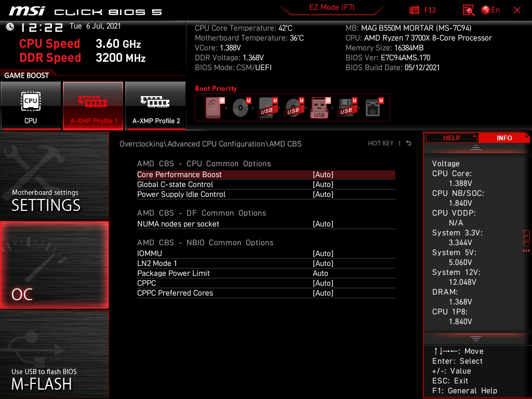532x399 pixels.
Task: Click the CPU Speed 3.60 GHz value
Action: [118, 44]
